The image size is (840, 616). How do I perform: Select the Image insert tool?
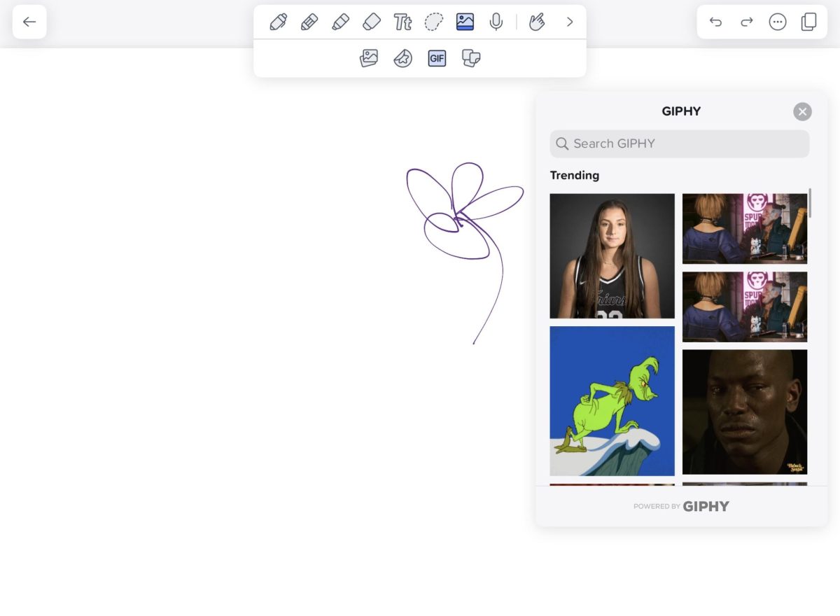click(465, 22)
